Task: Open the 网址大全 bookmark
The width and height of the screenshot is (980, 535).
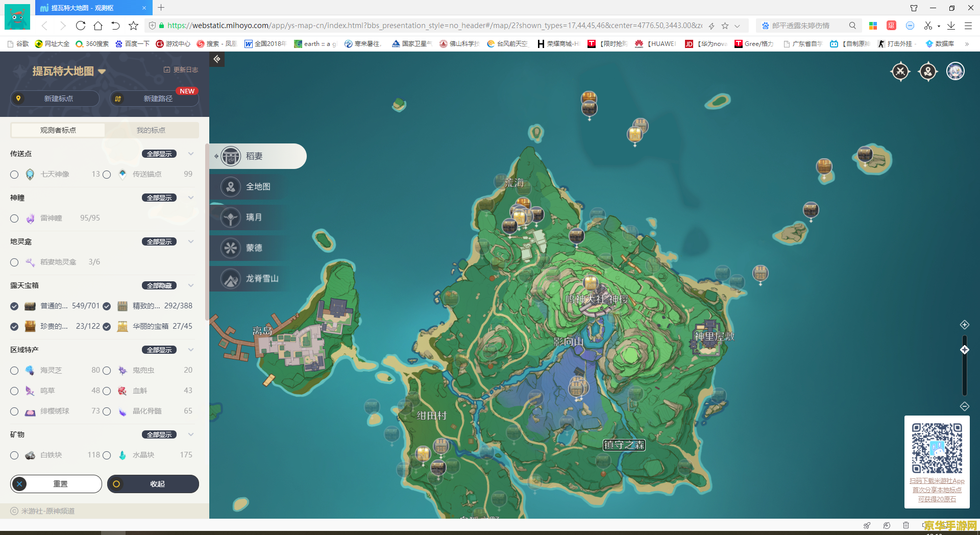Action: 52,44
